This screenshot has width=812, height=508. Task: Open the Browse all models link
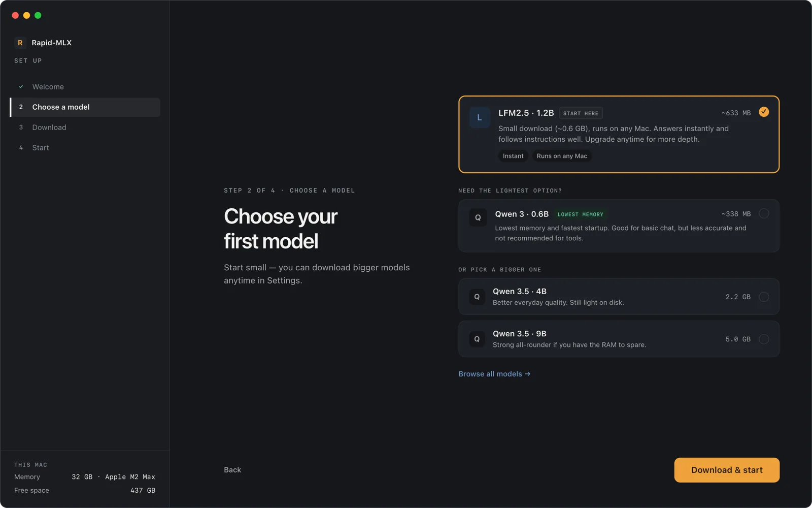click(x=494, y=374)
